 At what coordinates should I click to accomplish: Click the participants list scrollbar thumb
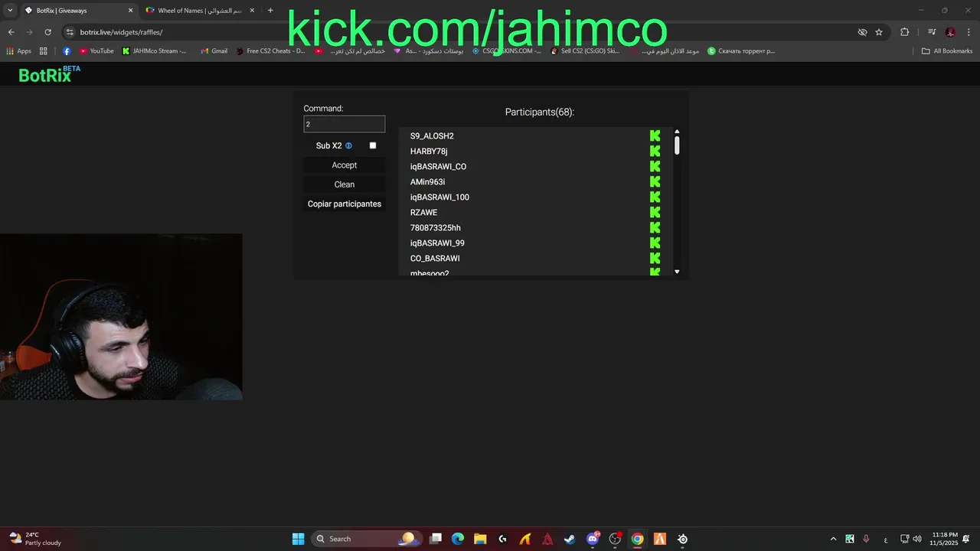(677, 145)
